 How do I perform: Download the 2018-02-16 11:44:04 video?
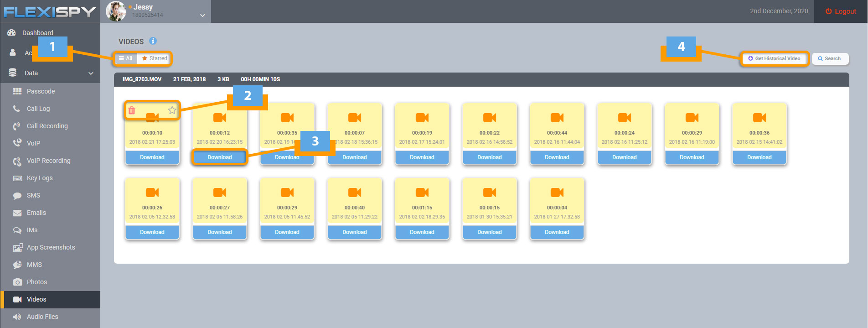[x=557, y=157]
